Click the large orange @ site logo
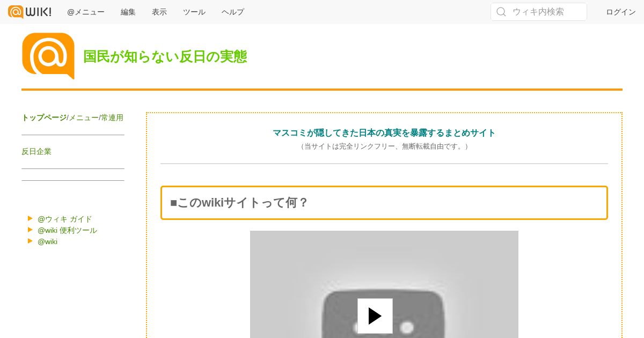644x338 pixels. (48, 56)
